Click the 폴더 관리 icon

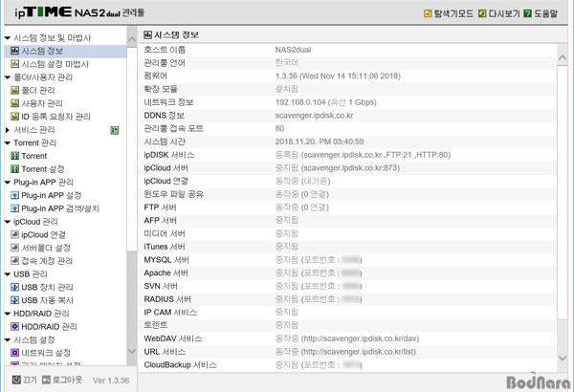click(x=14, y=91)
